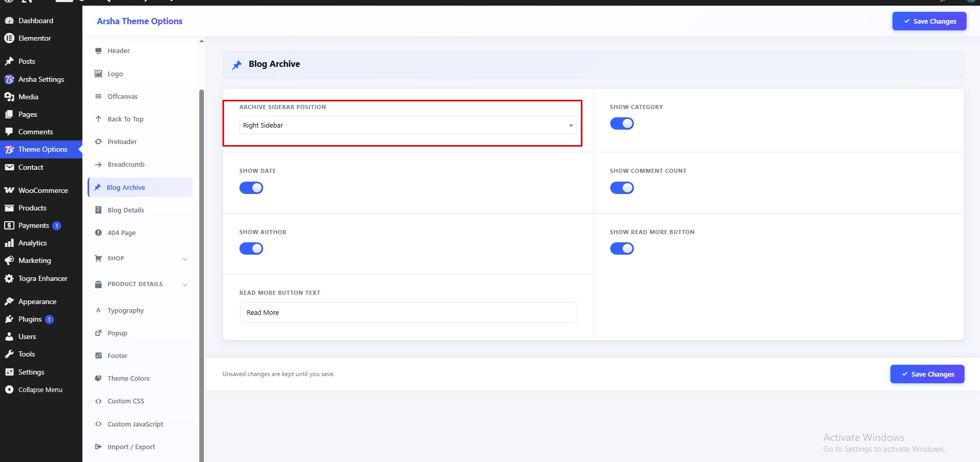Click the Preloader refresh icon
This screenshot has width=980, height=462.
click(x=98, y=141)
